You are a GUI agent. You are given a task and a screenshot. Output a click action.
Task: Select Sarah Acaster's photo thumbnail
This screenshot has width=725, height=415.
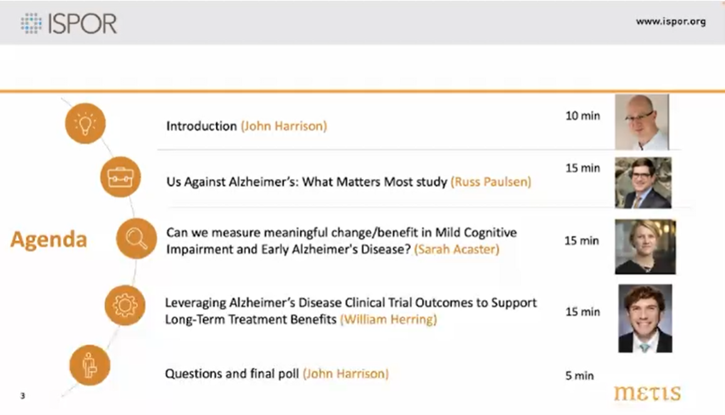coord(644,246)
